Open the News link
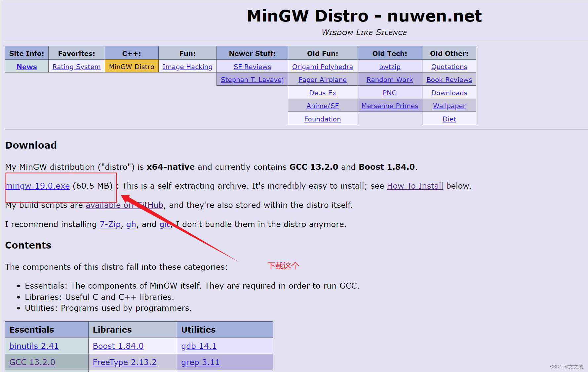The height and width of the screenshot is (372, 588). point(27,67)
